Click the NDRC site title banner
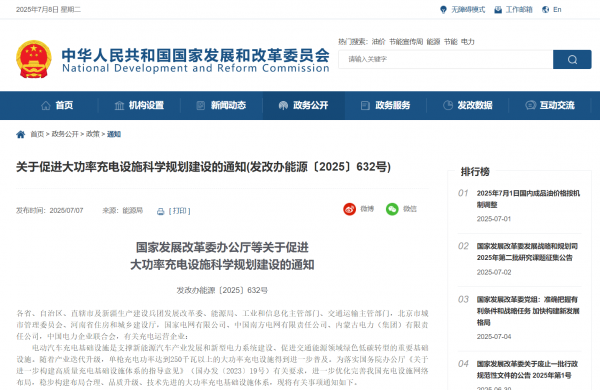The image size is (600, 390). tap(196, 60)
